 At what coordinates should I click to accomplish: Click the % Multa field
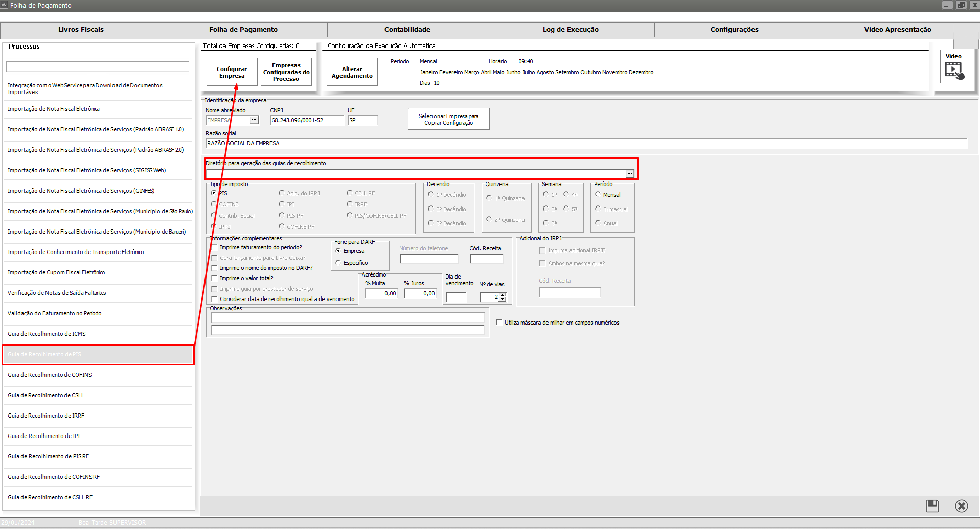click(381, 293)
